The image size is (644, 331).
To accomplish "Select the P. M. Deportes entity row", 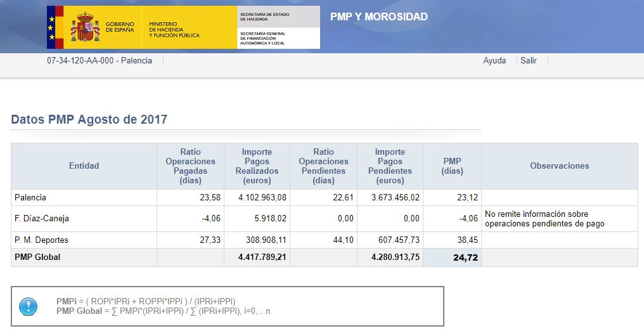I will tap(41, 240).
